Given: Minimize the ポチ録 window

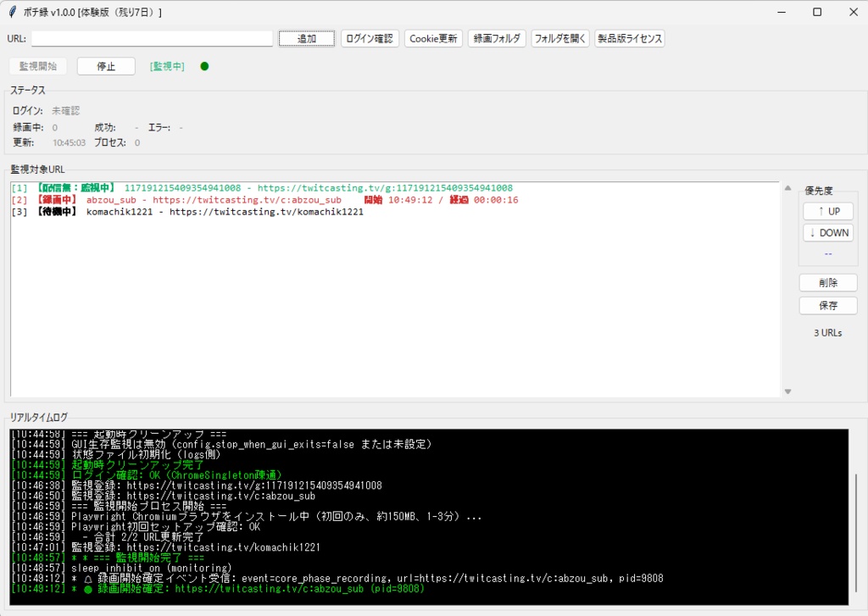Looking at the screenshot, I should pyautogui.click(x=782, y=12).
